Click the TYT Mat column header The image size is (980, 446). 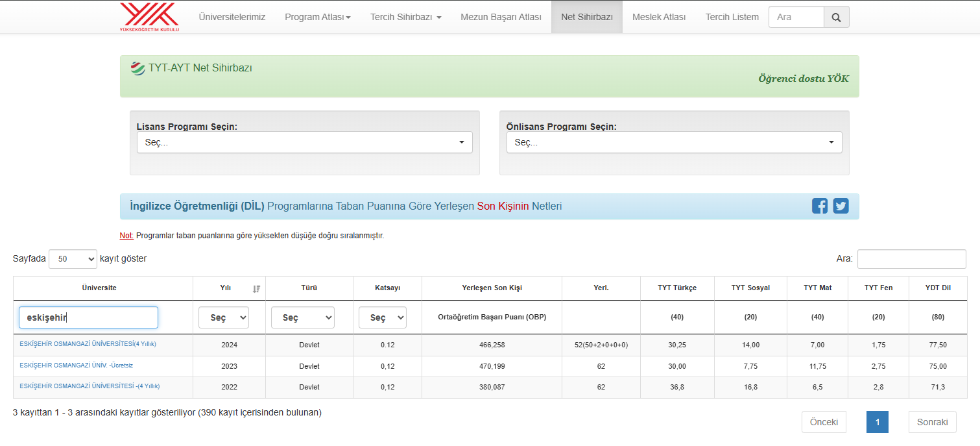(817, 288)
